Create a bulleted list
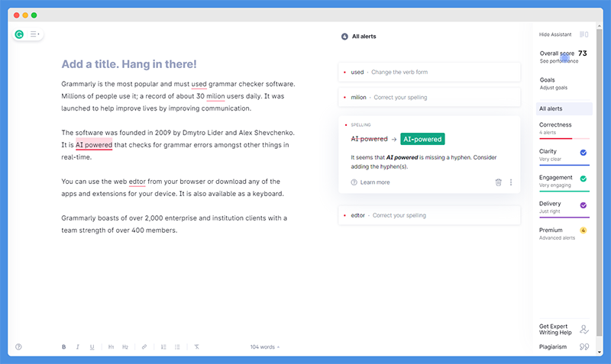 (x=177, y=347)
